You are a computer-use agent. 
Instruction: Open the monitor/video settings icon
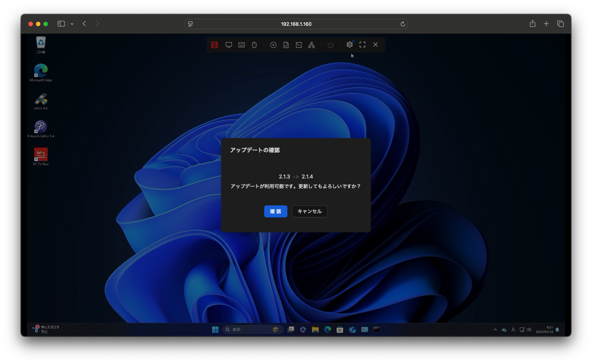[229, 45]
